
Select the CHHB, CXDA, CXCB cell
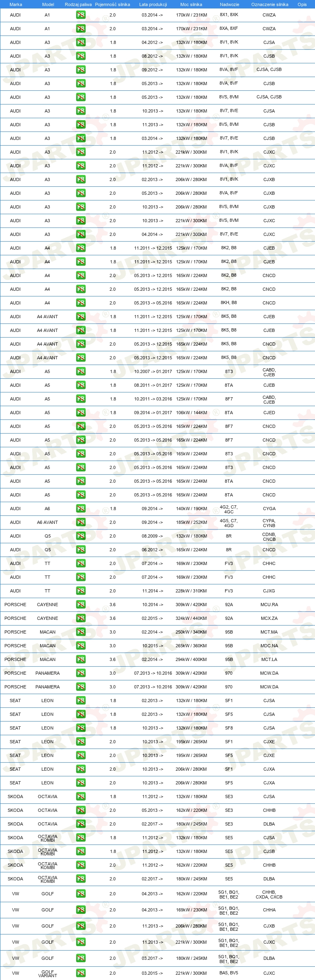(269, 895)
